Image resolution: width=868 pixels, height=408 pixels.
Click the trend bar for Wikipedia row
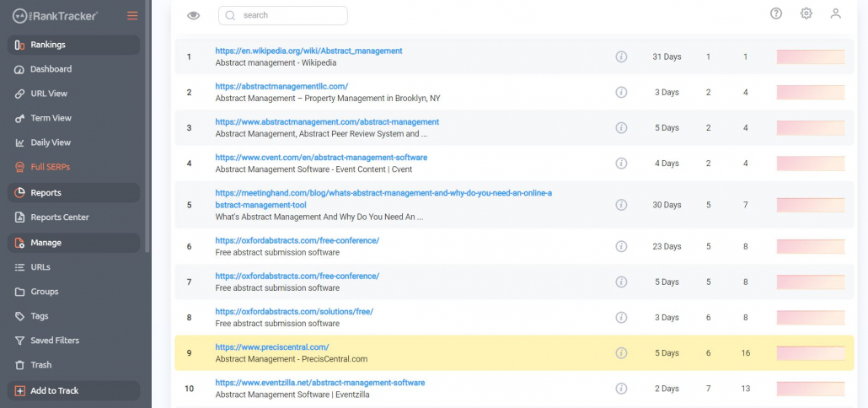click(x=811, y=56)
